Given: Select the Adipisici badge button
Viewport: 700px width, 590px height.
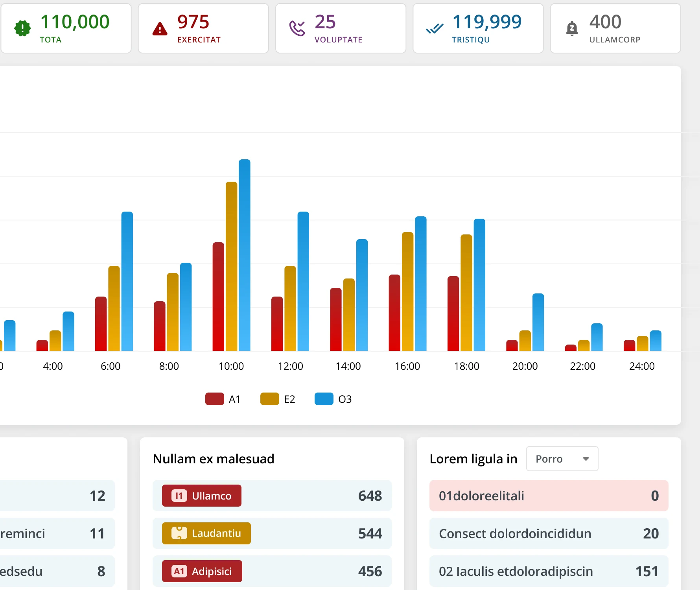Looking at the screenshot, I should coord(202,571).
